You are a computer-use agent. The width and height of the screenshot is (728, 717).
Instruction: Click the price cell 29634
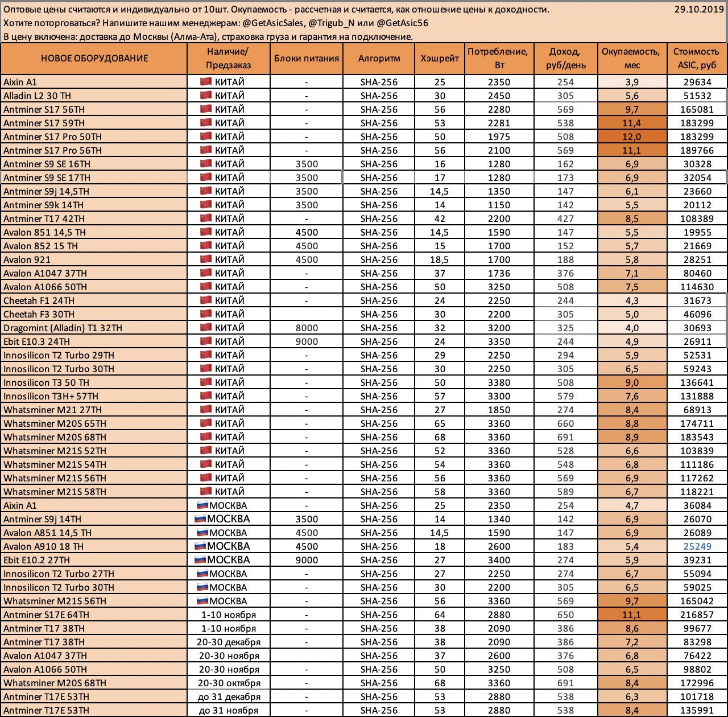pos(696,82)
